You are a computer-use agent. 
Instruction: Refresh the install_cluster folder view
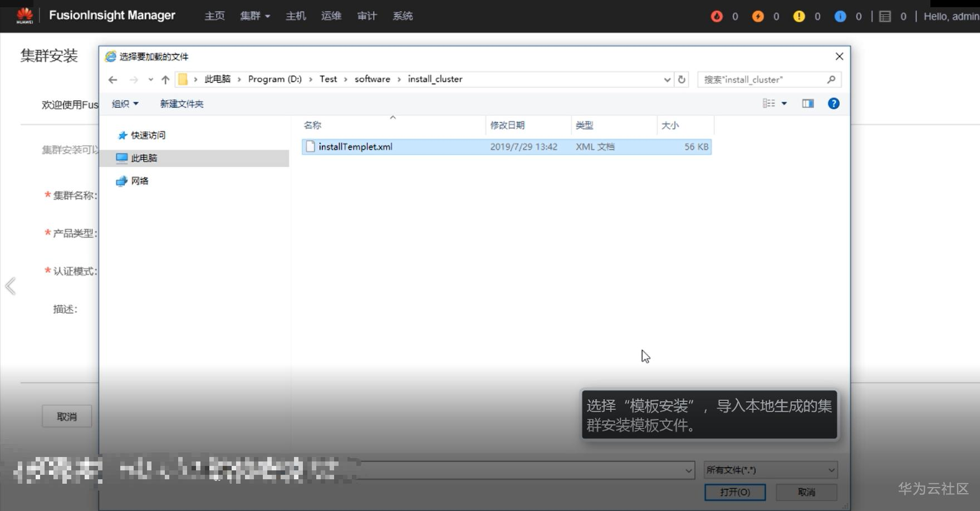tap(682, 80)
